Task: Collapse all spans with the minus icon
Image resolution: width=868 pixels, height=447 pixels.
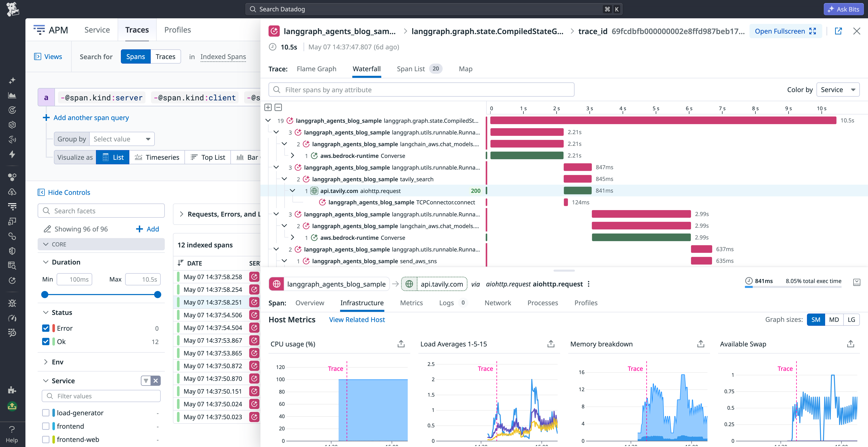Action: coord(278,108)
